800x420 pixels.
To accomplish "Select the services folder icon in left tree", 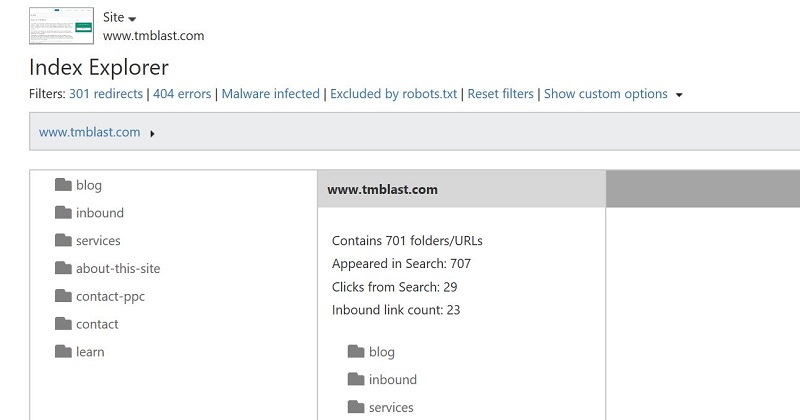I will pos(63,240).
